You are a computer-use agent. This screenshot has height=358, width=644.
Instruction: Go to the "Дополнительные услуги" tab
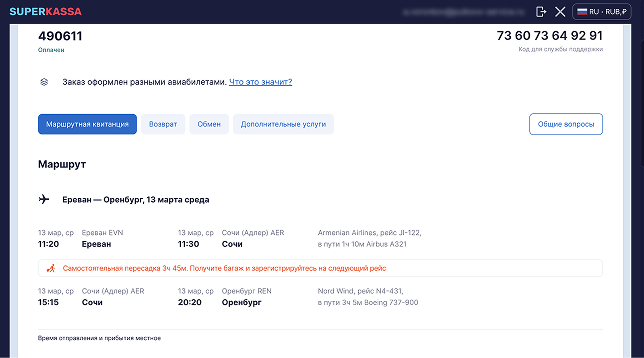coord(283,124)
